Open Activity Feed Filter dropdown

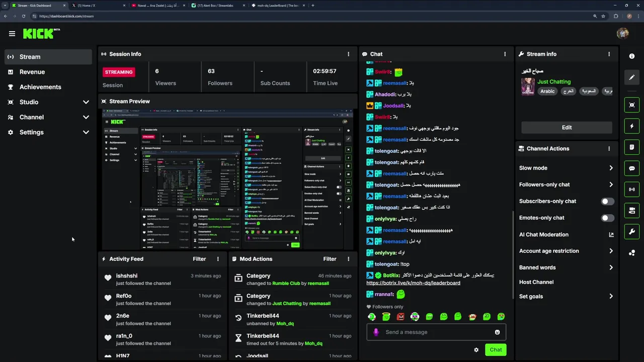199,259
